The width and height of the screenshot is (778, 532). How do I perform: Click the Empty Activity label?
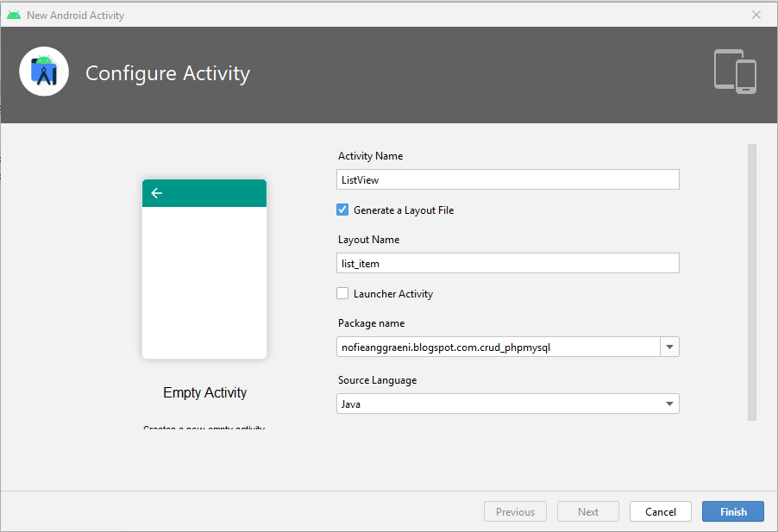(205, 392)
